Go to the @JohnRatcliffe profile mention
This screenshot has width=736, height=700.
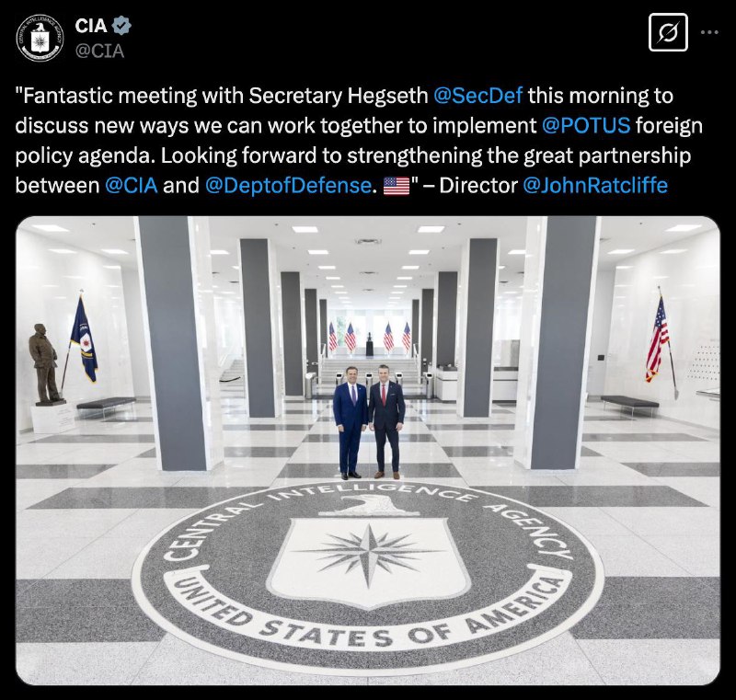pyautogui.click(x=594, y=186)
